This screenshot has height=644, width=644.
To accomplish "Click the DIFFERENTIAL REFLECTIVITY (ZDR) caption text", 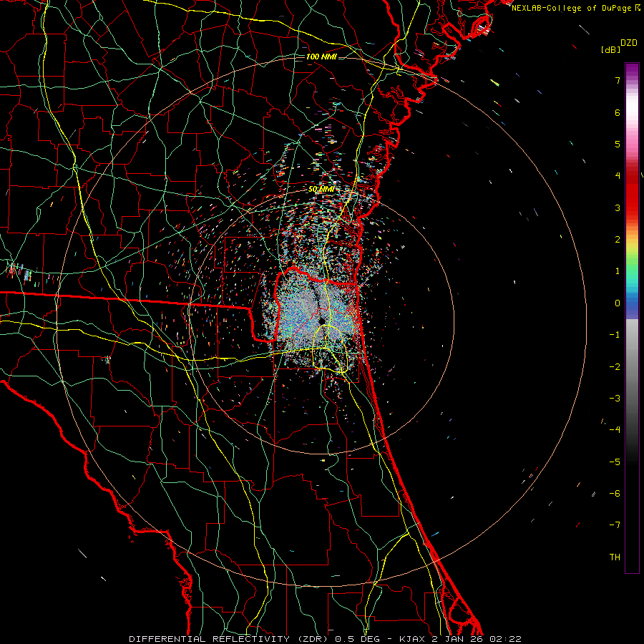I will click(230, 639).
